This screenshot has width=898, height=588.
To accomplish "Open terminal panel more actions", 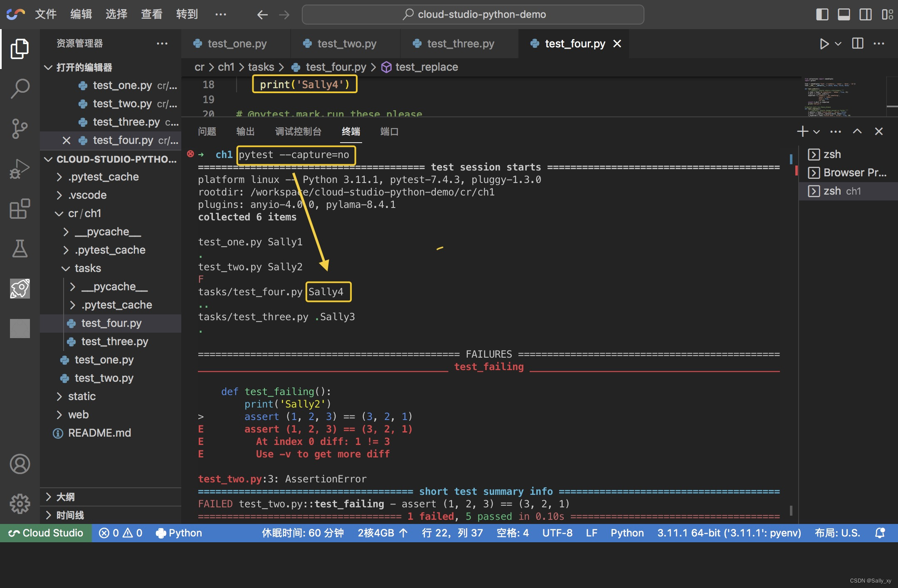I will coord(836,131).
